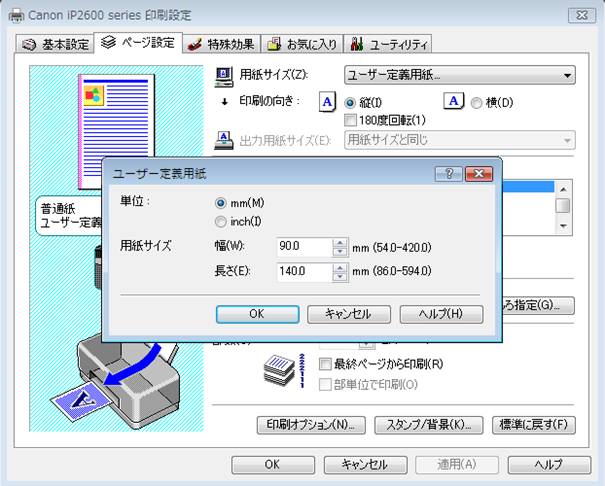Click the 出力用紙サイズ printer icon
Viewport: 605px width, 486px height.
click(224, 140)
